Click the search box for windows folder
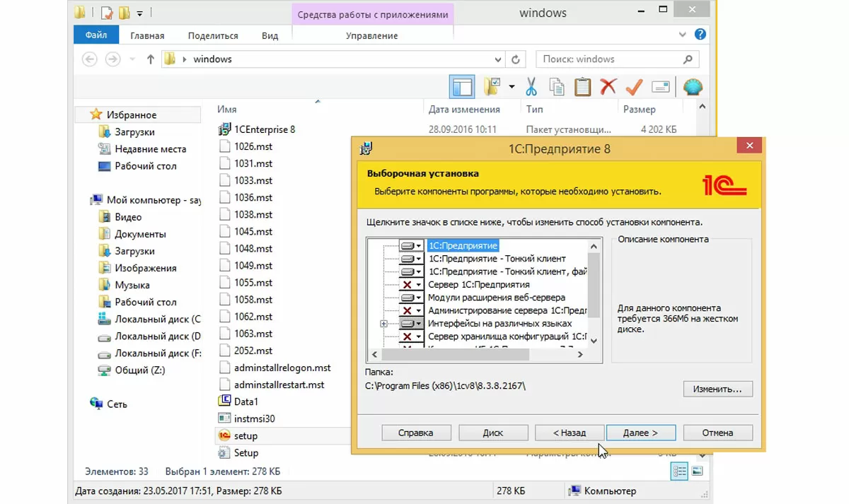Screen dimensions: 849x504 pyautogui.click(x=617, y=59)
